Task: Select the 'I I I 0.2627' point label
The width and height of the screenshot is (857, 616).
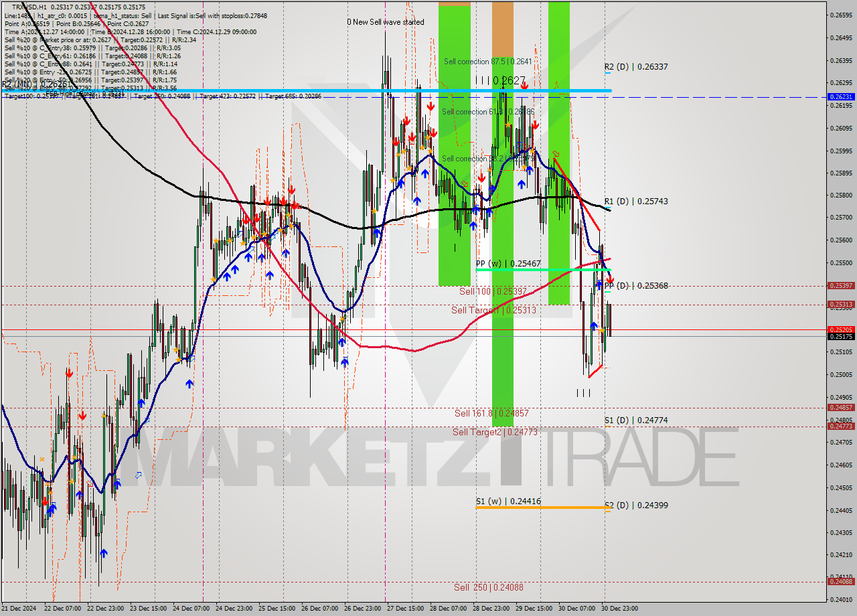Action: [500, 80]
